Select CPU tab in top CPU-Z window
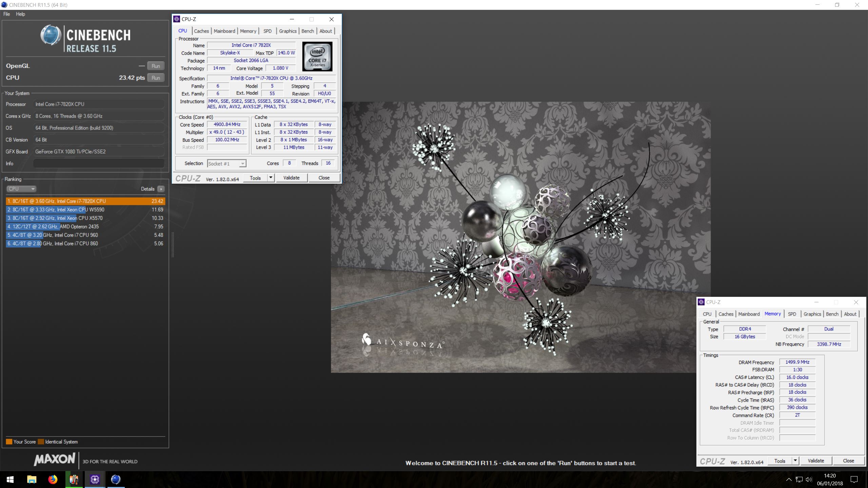 click(x=183, y=30)
